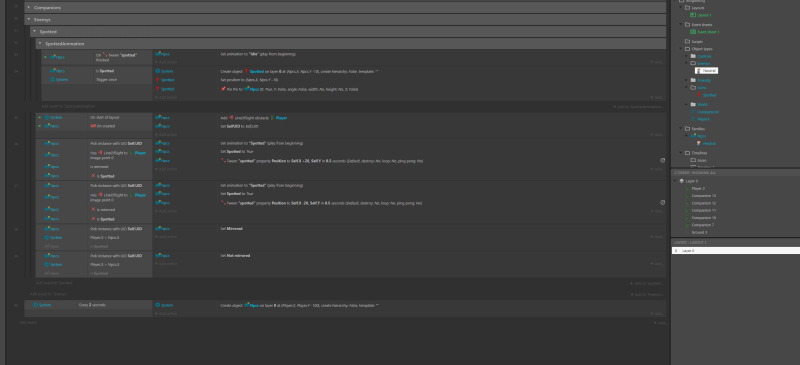Click System gear icon beside 'Every 2 seconds'
The width and height of the screenshot is (800, 365).
click(35, 305)
